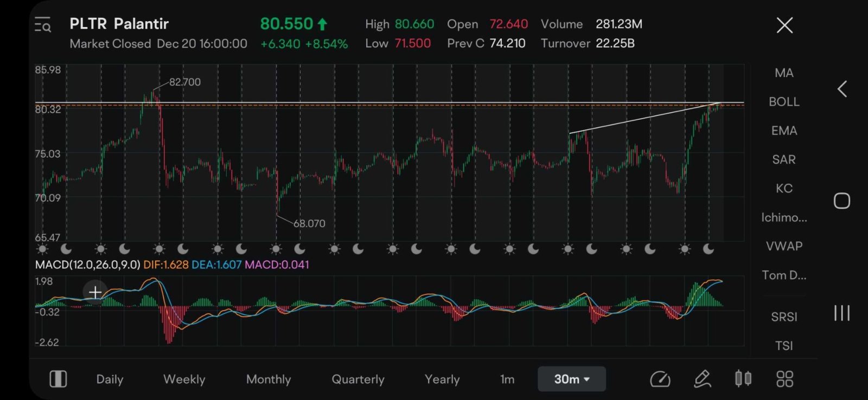Select the SRSI sub-indicator
This screenshot has width=868, height=400.
coord(784,317)
